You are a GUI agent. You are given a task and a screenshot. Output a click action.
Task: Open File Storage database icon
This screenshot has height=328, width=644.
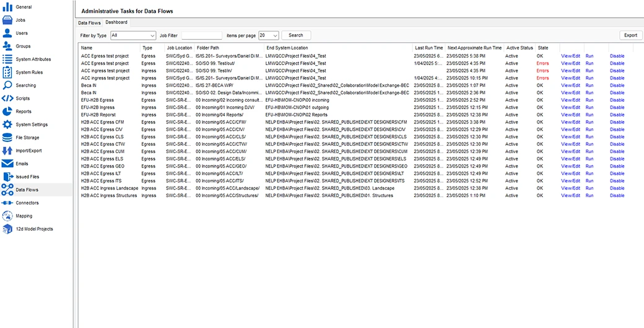[7, 138]
